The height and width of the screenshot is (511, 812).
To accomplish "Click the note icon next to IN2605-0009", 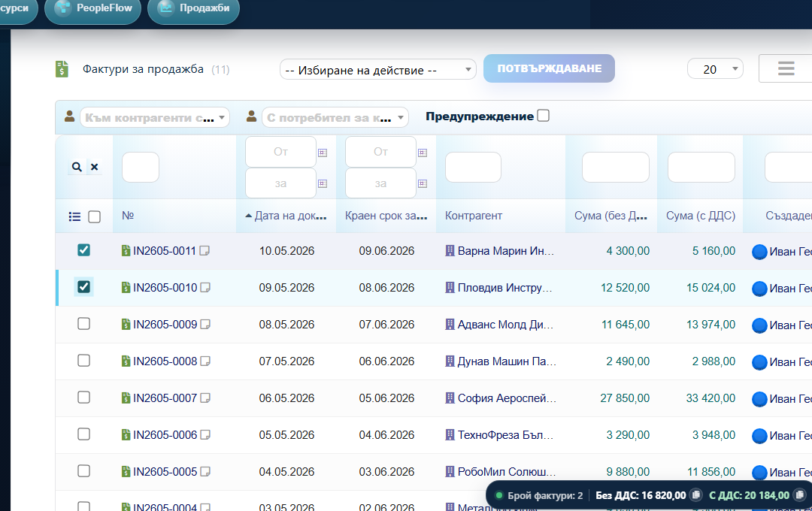I will 205,325.
